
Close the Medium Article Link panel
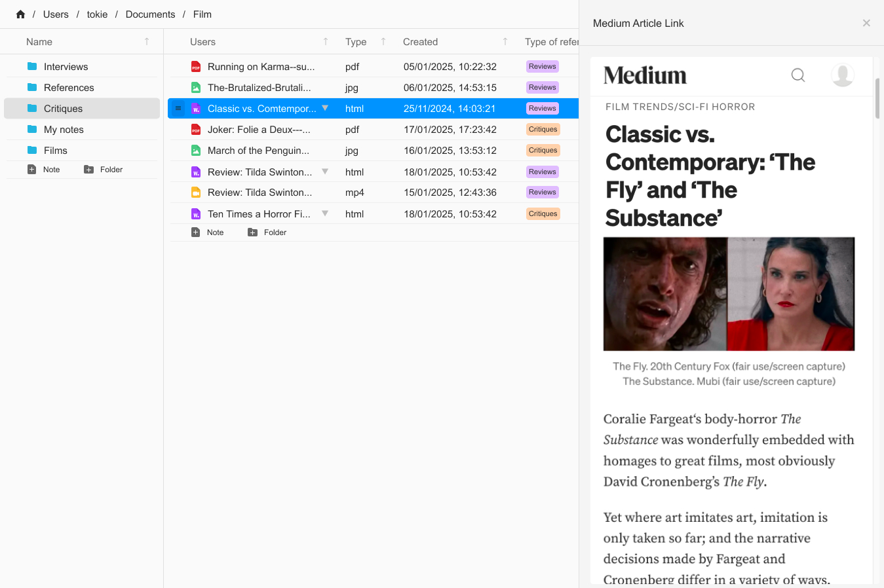pyautogui.click(x=866, y=23)
